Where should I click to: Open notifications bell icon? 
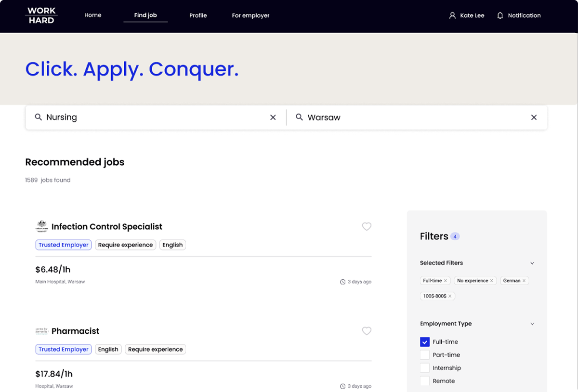(500, 15)
